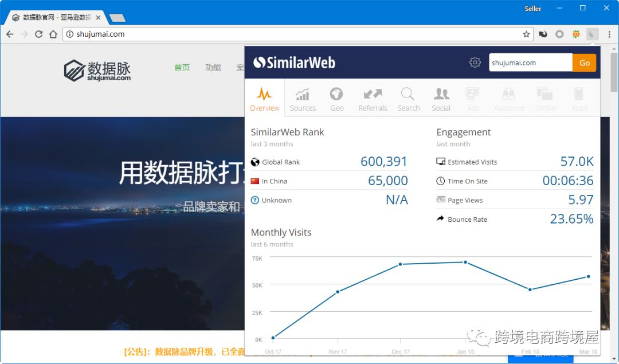Click the Page Views value 5.97
Image resolution: width=619 pixels, height=364 pixels.
[580, 199]
